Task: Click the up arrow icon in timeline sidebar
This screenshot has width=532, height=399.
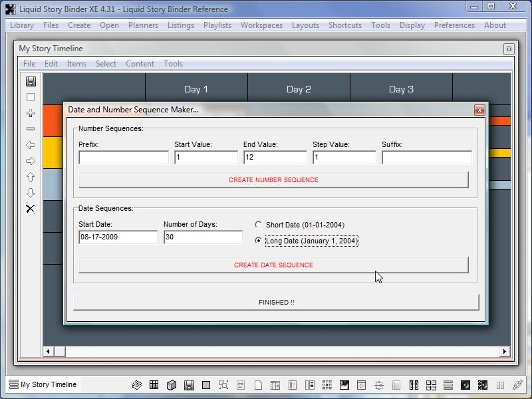Action: [x=31, y=177]
